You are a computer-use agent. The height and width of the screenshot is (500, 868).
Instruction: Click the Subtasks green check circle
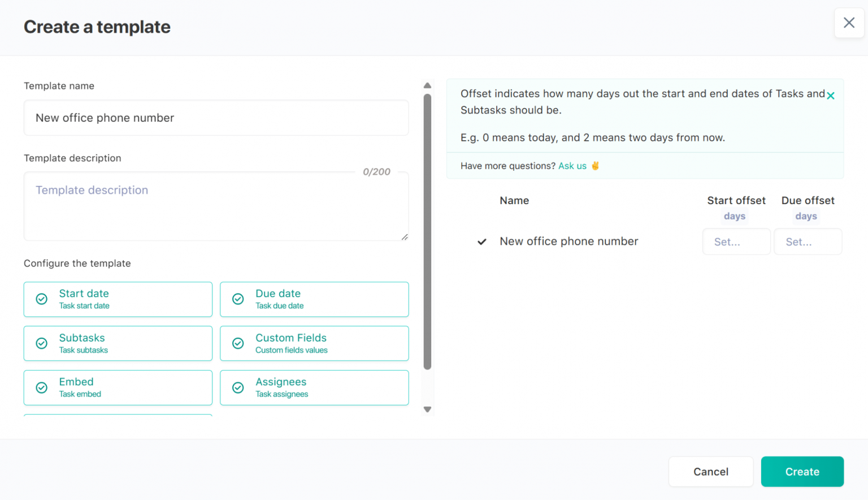pos(41,343)
